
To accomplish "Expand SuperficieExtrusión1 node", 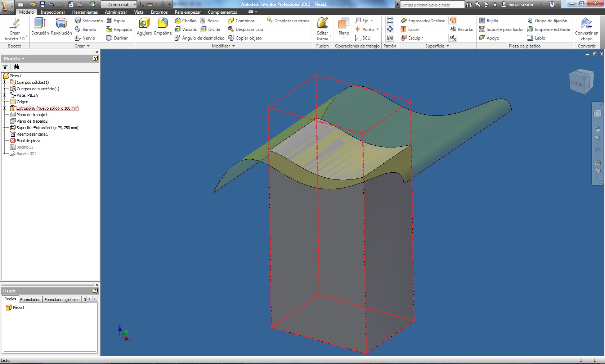I will click(5, 128).
